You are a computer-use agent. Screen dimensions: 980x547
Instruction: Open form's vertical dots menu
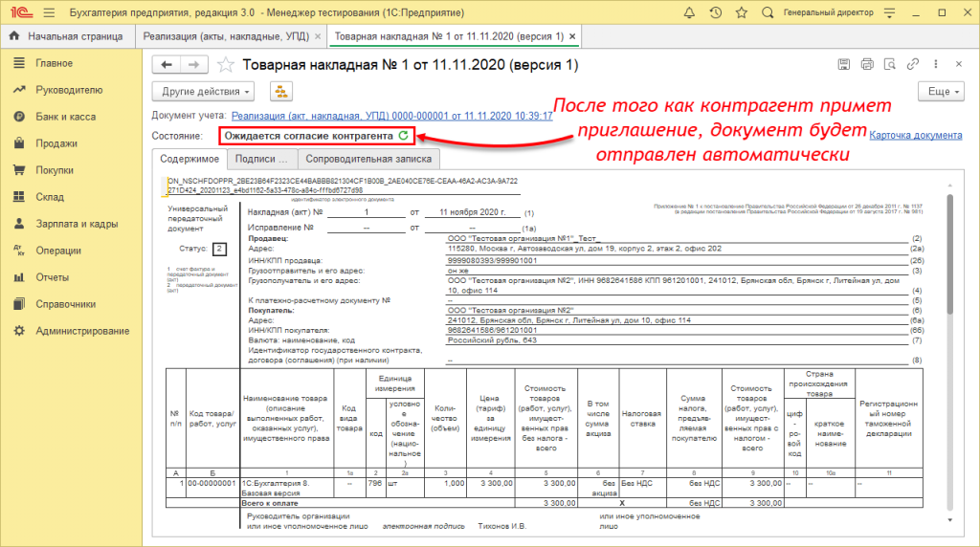click(936, 64)
